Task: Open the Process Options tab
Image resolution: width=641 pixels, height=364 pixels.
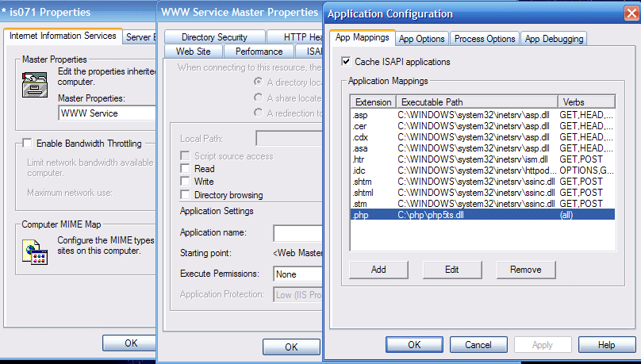Action: (x=485, y=39)
